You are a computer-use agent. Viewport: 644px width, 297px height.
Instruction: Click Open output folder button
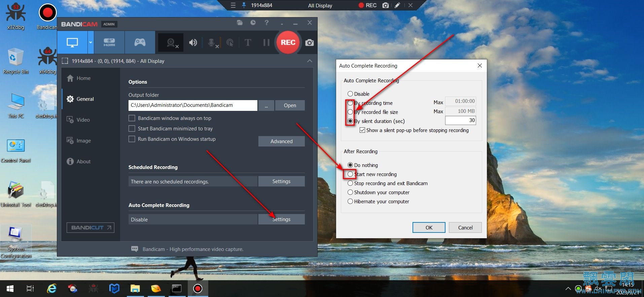[x=290, y=105]
